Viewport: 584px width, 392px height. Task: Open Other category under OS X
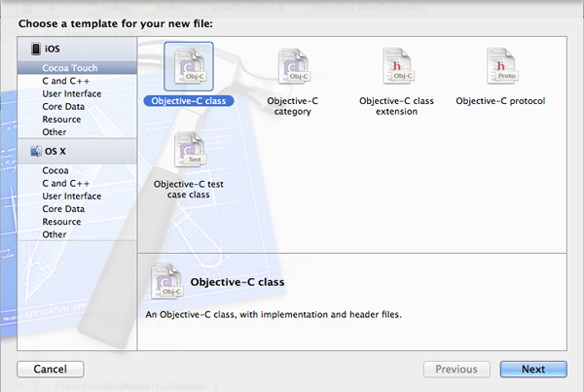tap(77, 234)
